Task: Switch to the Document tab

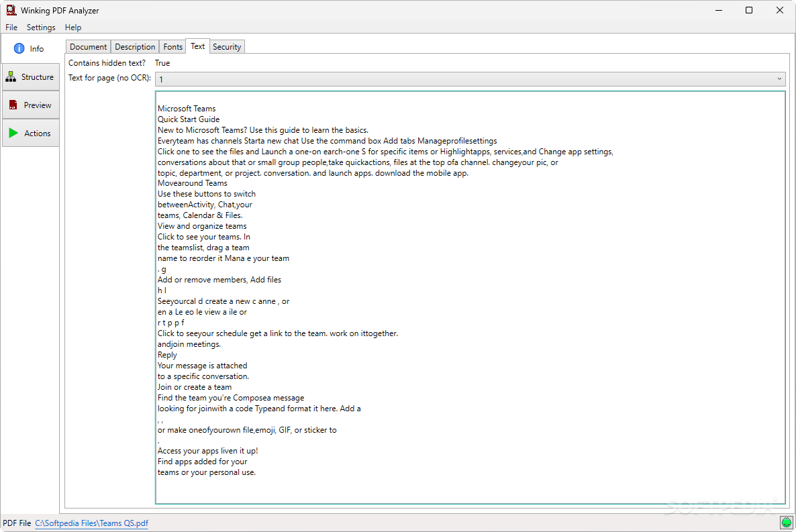Action: (89, 47)
